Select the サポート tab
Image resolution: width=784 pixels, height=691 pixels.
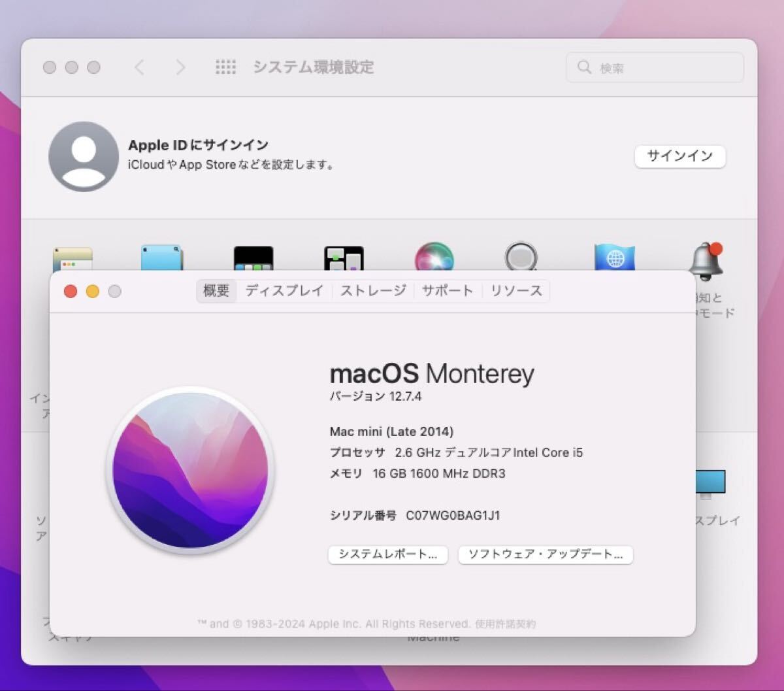[x=448, y=291]
